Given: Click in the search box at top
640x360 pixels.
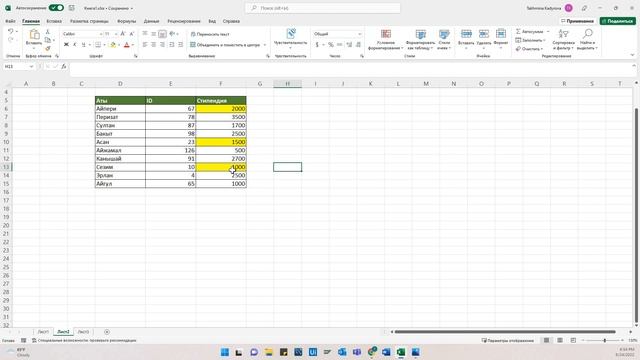Looking at the screenshot, I should [322, 8].
